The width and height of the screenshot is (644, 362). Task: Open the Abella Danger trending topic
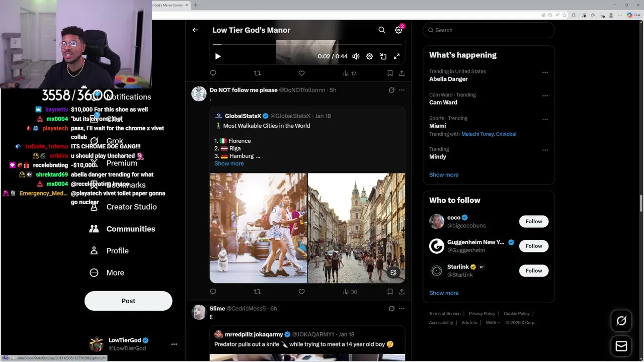click(448, 79)
